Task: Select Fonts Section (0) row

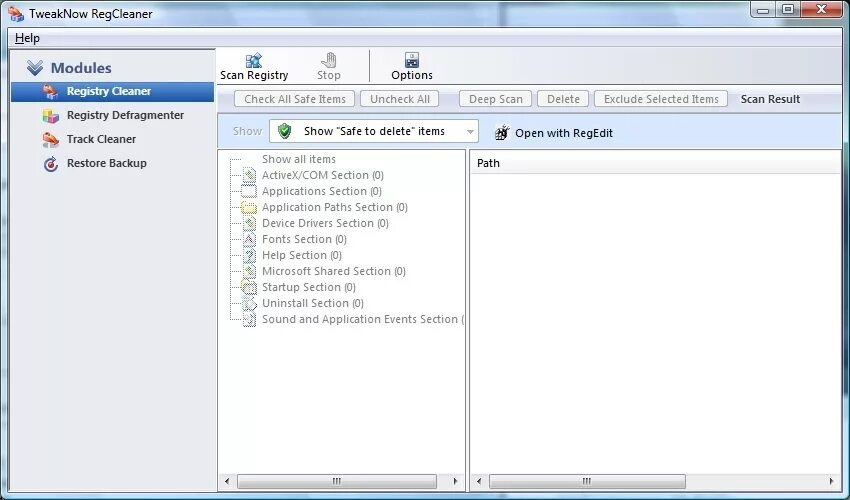Action: coord(304,239)
